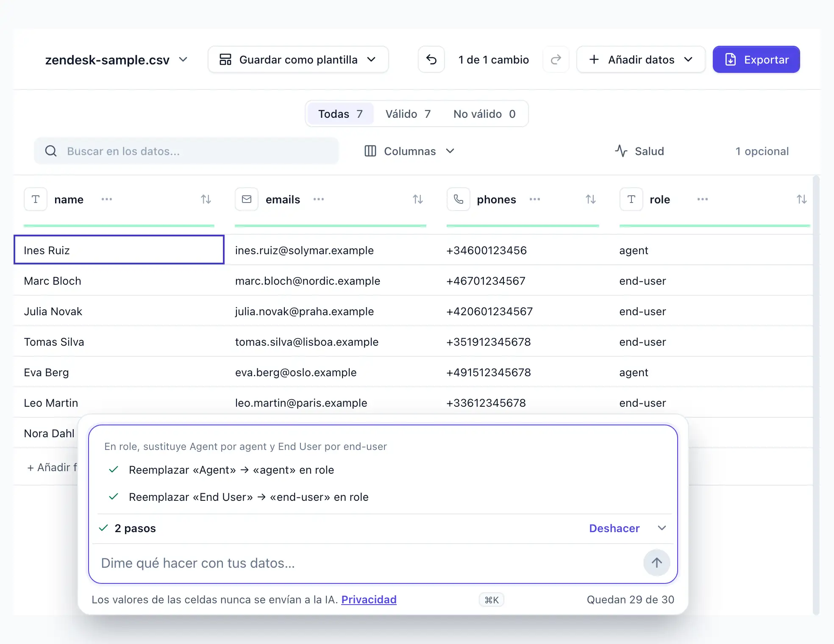The image size is (834, 644).
Task: Expand the Añadir datos dropdown
Action: tap(641, 59)
